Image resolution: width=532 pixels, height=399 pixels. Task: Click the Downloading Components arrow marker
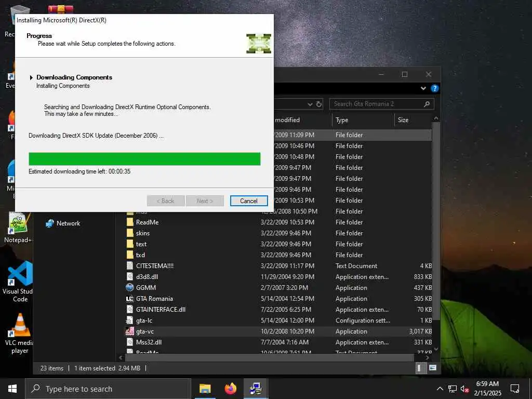31,77
